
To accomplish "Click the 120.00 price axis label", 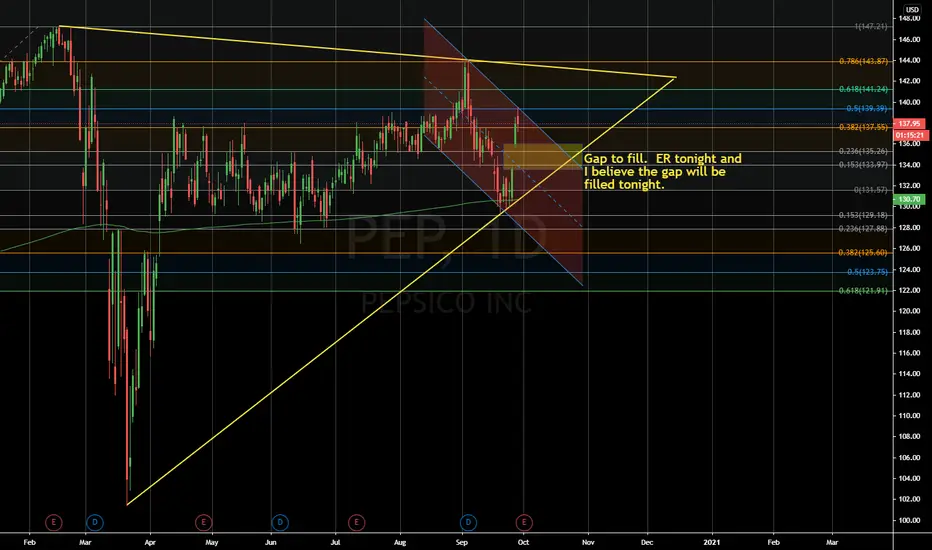I will (909, 311).
